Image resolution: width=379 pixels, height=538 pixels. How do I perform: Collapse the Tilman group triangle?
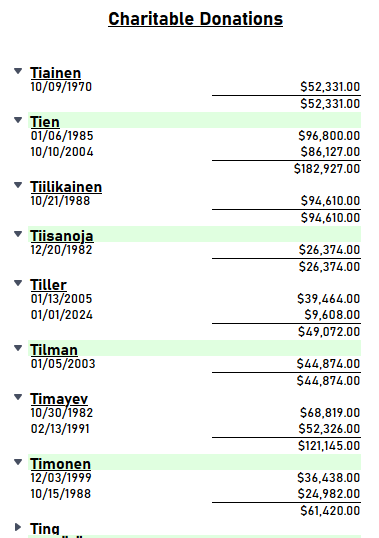(x=18, y=348)
